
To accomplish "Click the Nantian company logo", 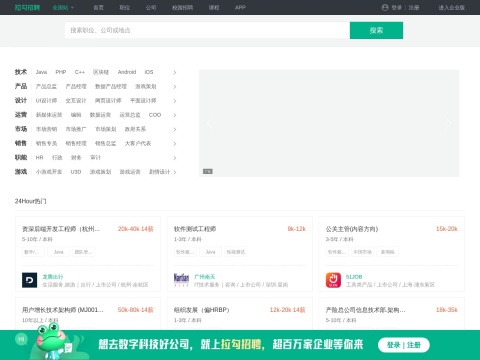I will 181,280.
